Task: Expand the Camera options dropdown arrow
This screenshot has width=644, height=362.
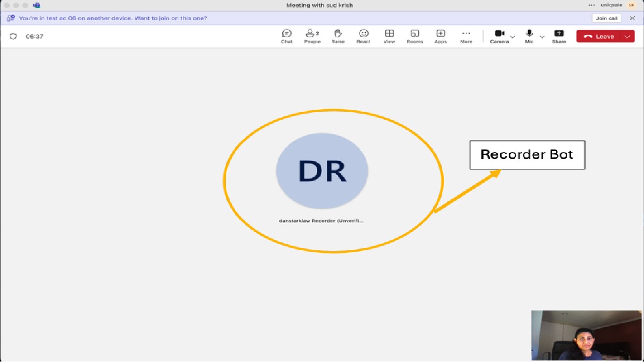Action: [513, 36]
